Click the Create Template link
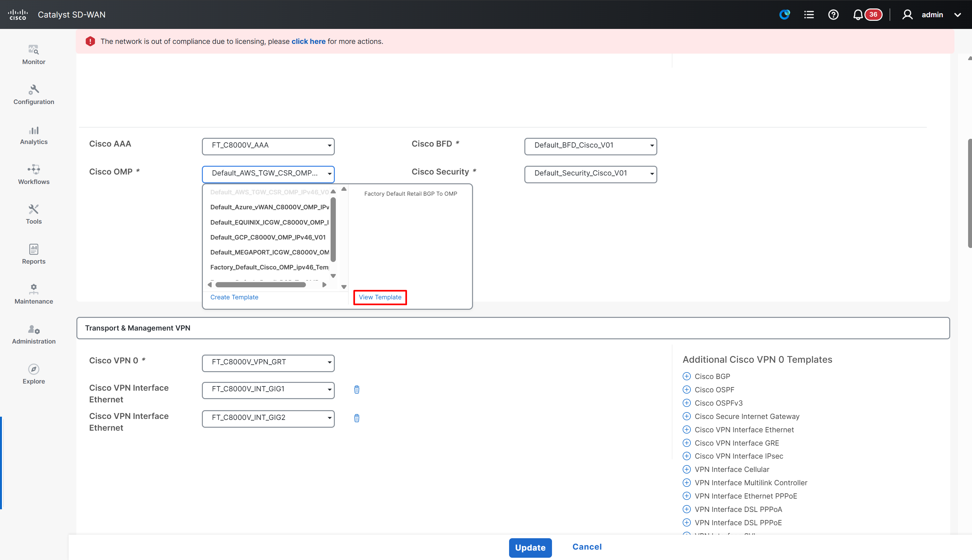The height and width of the screenshot is (560, 972). tap(234, 297)
